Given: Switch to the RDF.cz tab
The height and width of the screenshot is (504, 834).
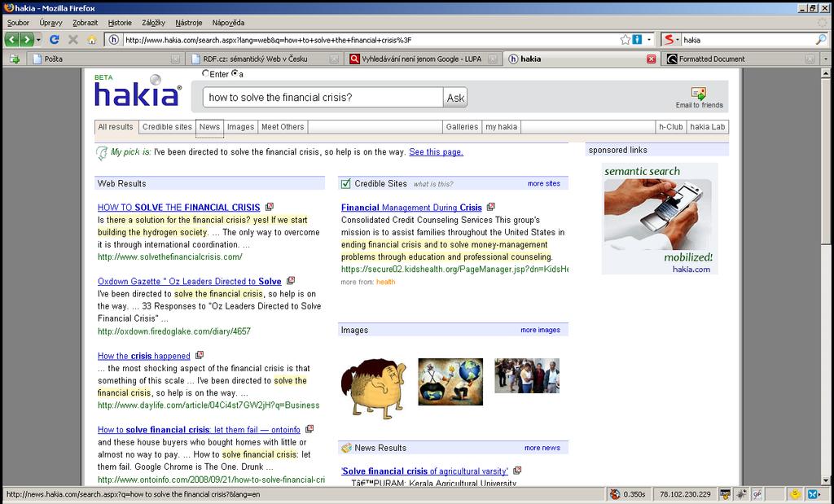Looking at the screenshot, I should point(265,59).
